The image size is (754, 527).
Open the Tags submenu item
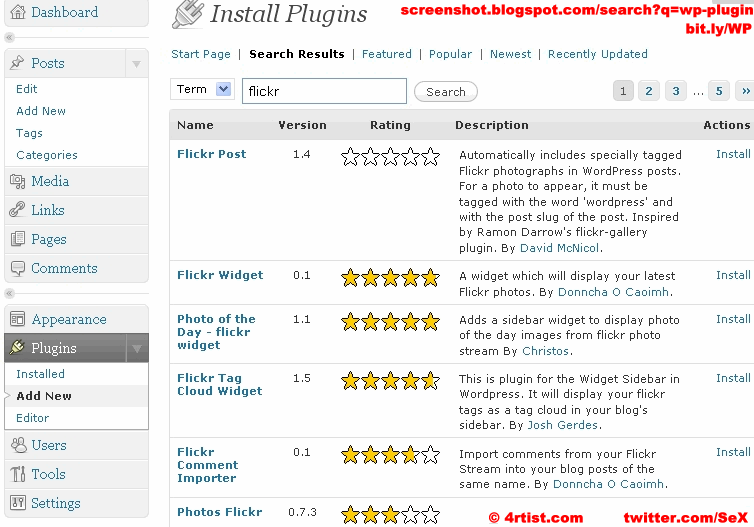pos(29,133)
